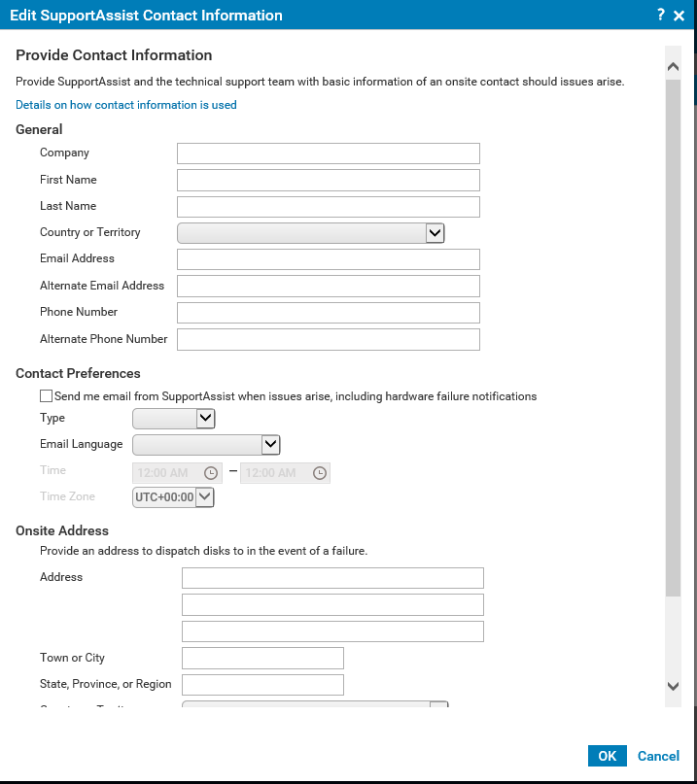Image resolution: width=697 pixels, height=784 pixels.
Task: Open the Time Zone dropdown
Action: (206, 496)
